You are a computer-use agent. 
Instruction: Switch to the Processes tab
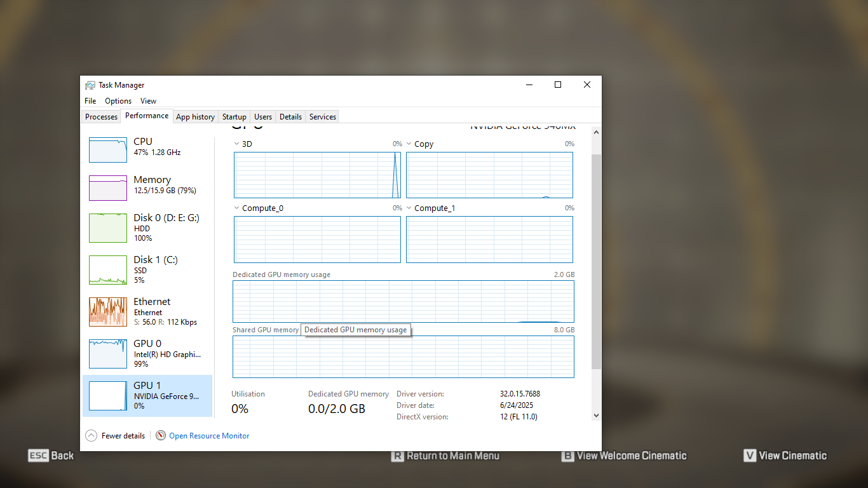pos(101,117)
